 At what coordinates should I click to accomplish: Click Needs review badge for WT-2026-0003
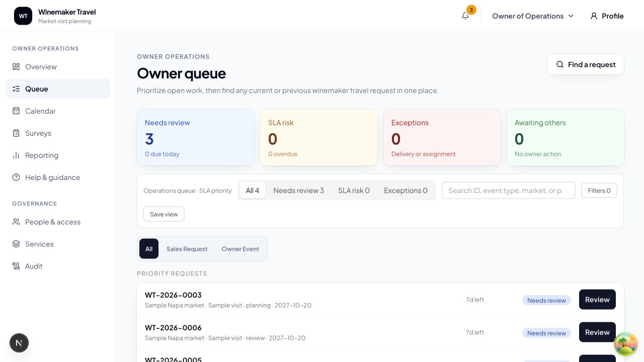[546, 300]
